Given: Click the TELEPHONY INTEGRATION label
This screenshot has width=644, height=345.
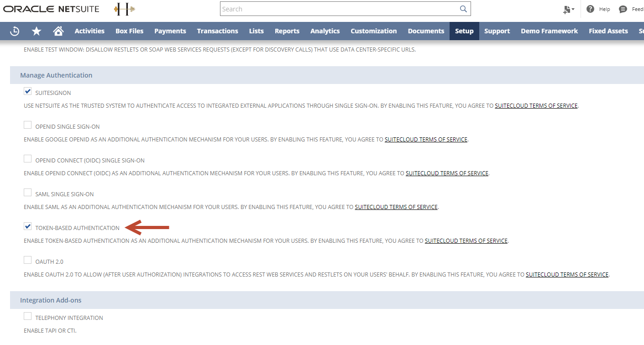Looking at the screenshot, I should coord(69,318).
